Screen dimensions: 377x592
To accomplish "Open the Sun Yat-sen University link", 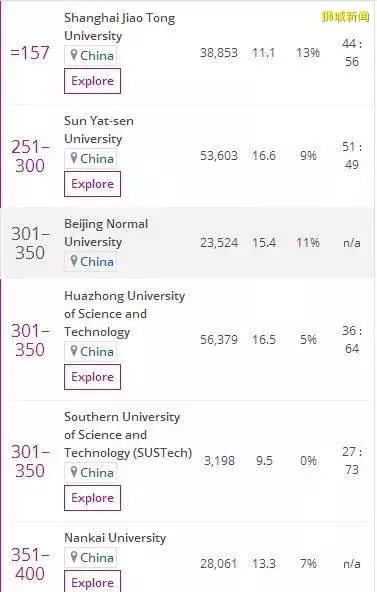I will (99, 130).
